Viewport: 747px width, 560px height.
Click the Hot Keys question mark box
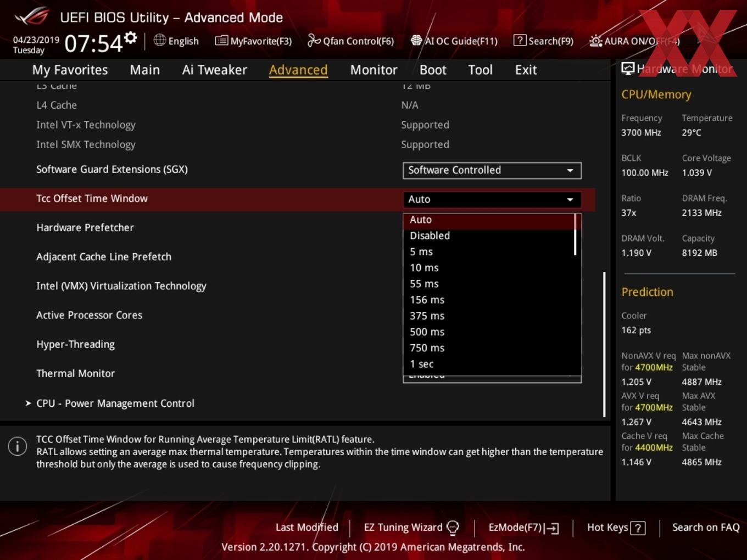pos(638,528)
